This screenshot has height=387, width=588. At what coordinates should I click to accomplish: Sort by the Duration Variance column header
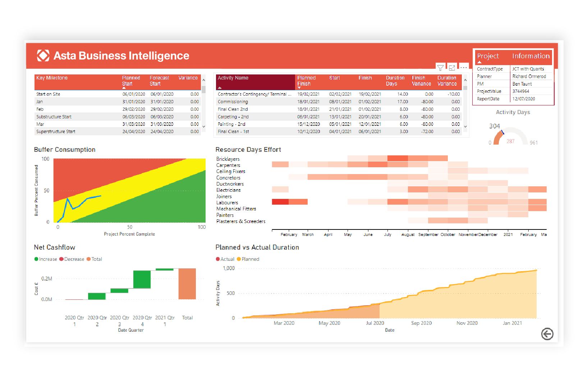(x=447, y=81)
